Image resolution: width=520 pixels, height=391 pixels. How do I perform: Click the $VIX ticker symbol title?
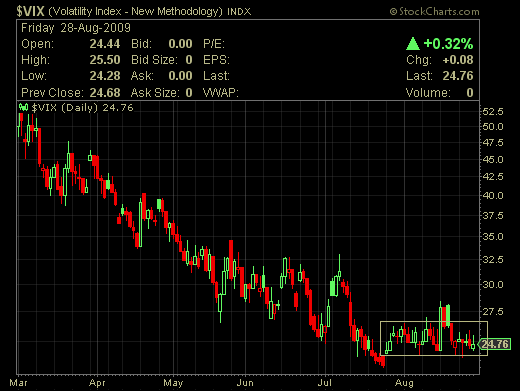(x=30, y=11)
